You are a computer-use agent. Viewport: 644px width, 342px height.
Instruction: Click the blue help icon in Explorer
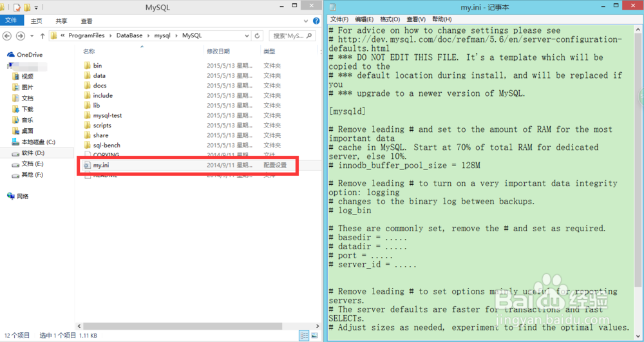click(x=316, y=21)
